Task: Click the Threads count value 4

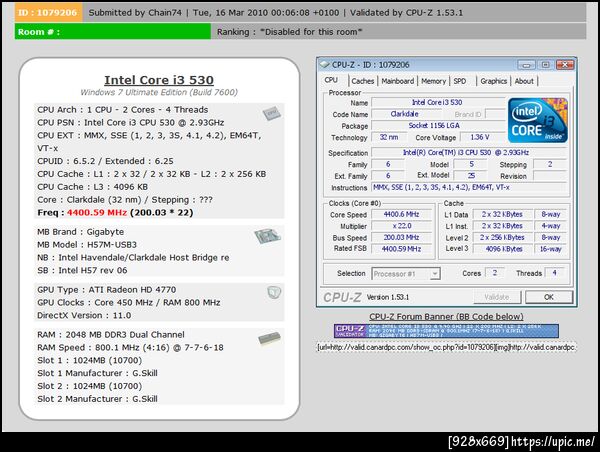Action: coord(554,273)
